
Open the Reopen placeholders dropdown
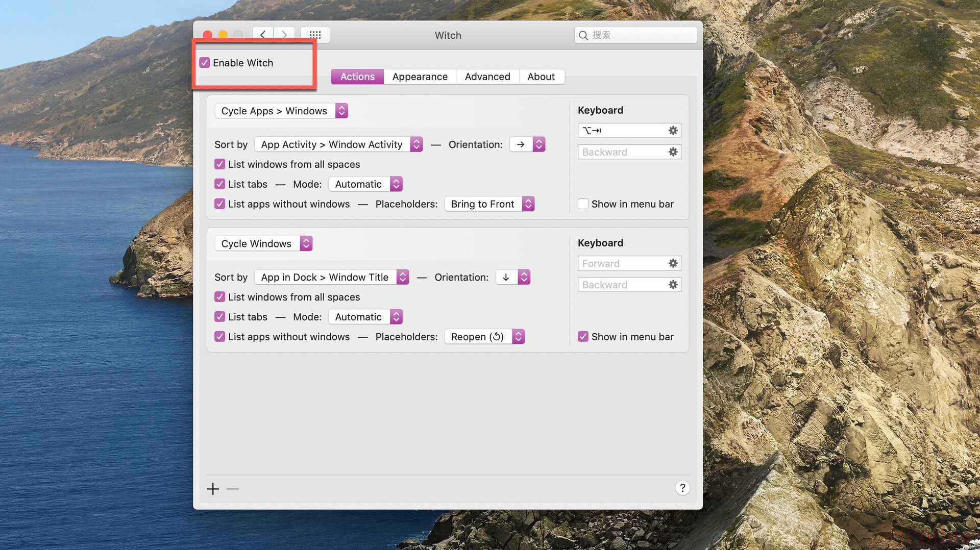(484, 337)
